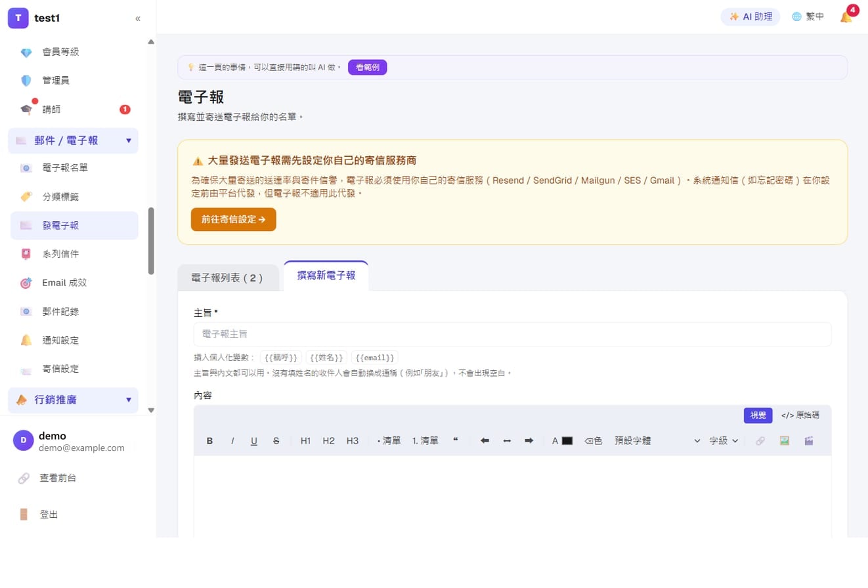Clear text color with the eraser button
The image size is (868, 588).
[x=594, y=441]
